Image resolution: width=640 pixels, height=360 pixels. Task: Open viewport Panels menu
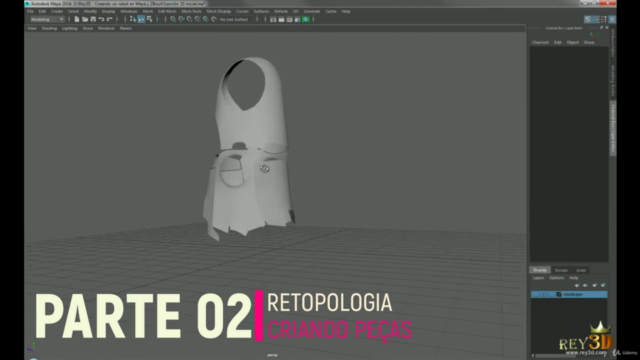126,29
